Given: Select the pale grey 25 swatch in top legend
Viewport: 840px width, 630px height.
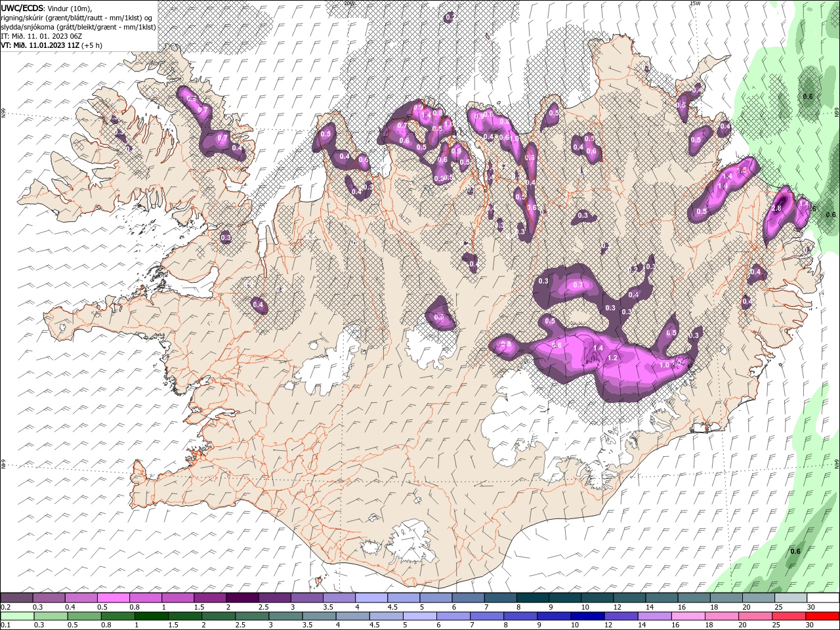Looking at the screenshot, I should (790, 598).
